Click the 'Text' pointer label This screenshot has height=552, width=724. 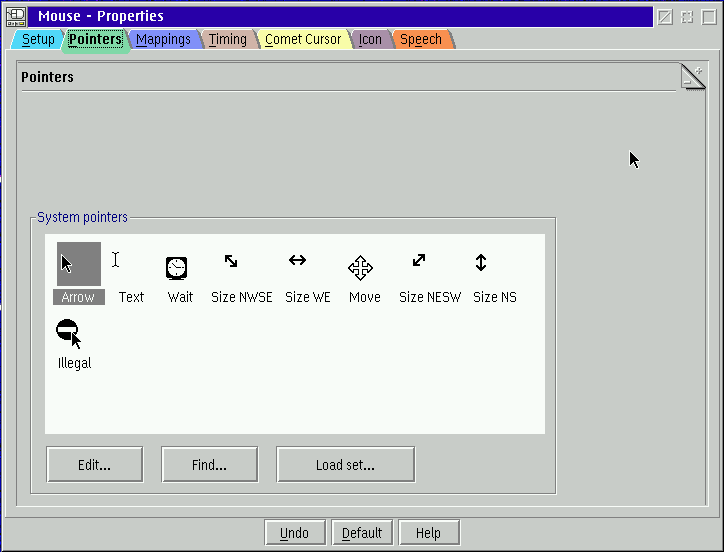coord(131,297)
